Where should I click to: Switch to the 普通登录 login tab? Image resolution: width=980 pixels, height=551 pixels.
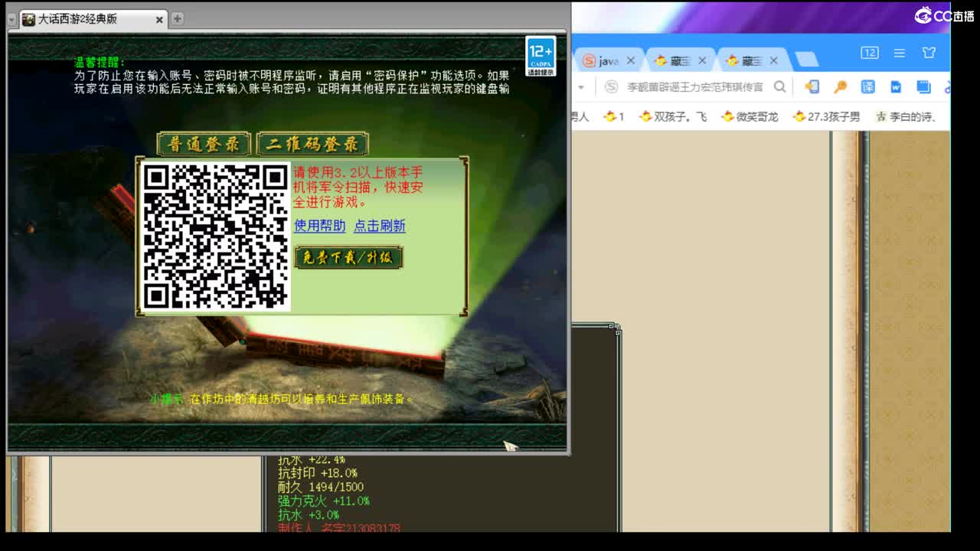[x=204, y=144]
